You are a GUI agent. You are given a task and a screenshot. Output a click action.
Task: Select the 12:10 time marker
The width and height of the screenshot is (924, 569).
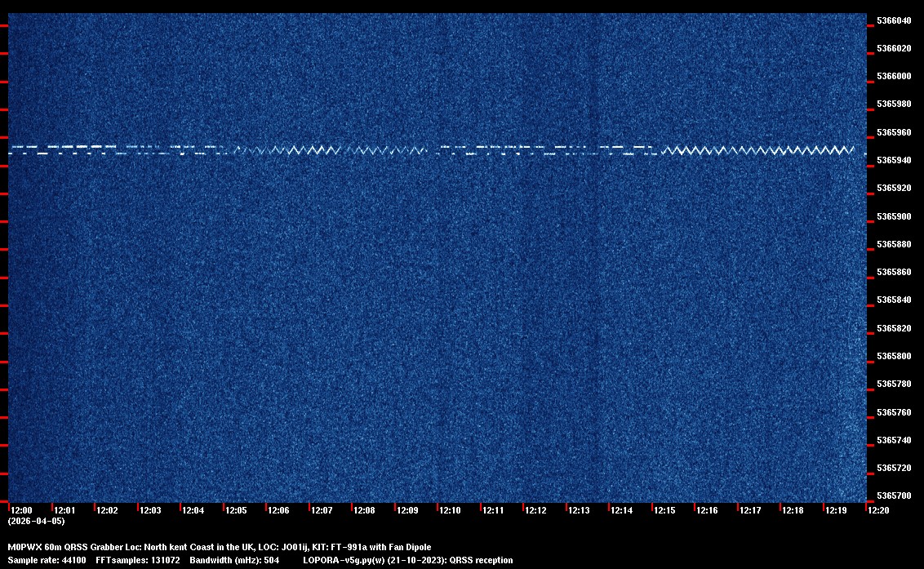[450, 510]
